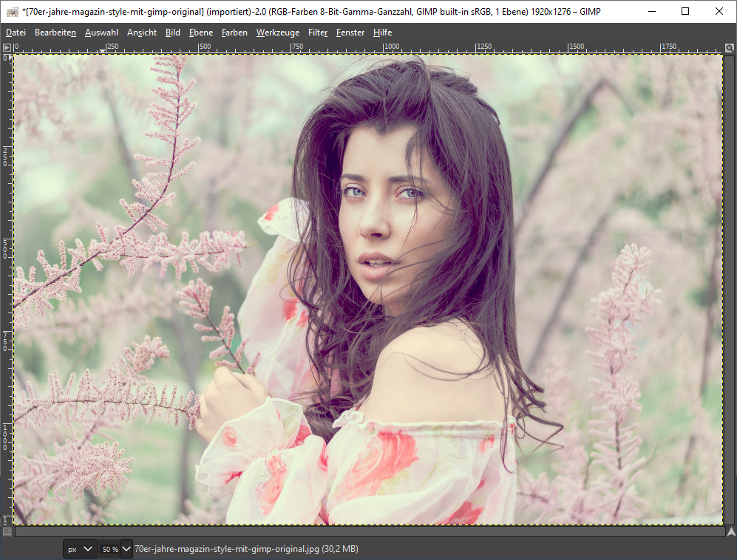Open the Fenster menu

[x=350, y=33]
